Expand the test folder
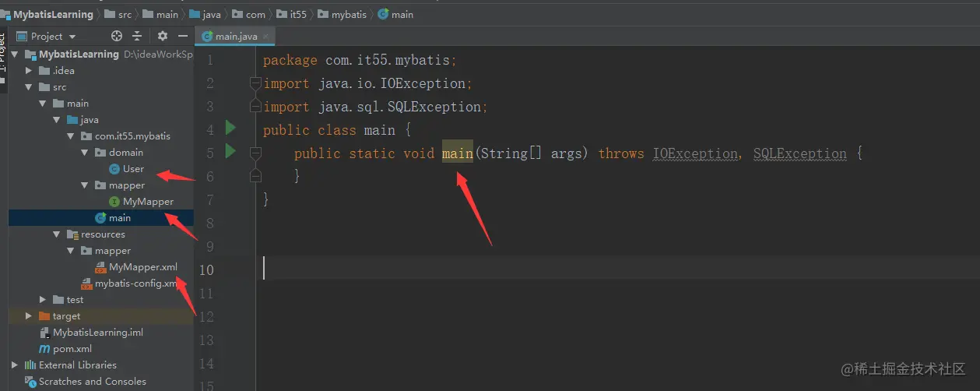Viewport: 980px width, 391px height. (44, 300)
